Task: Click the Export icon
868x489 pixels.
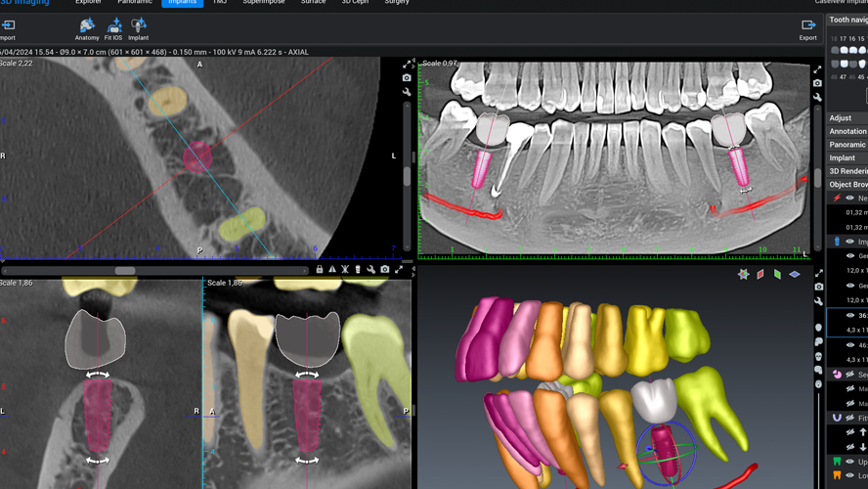Action: click(x=807, y=26)
